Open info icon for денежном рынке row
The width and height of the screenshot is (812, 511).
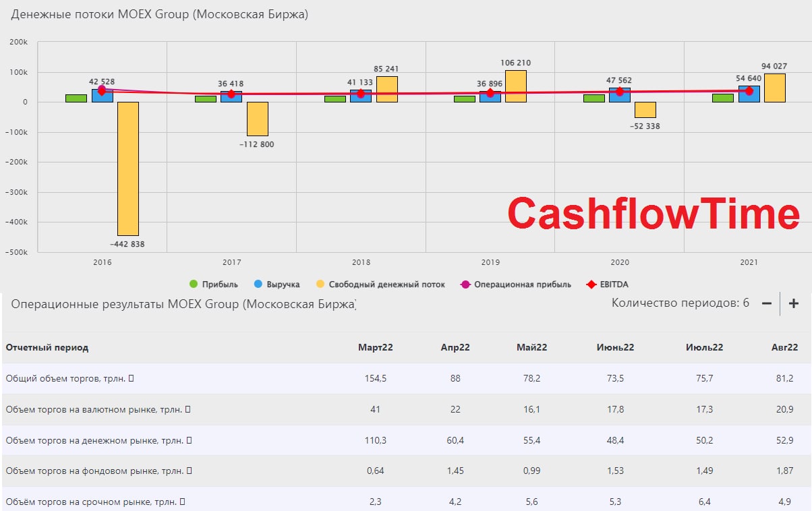pos(190,440)
